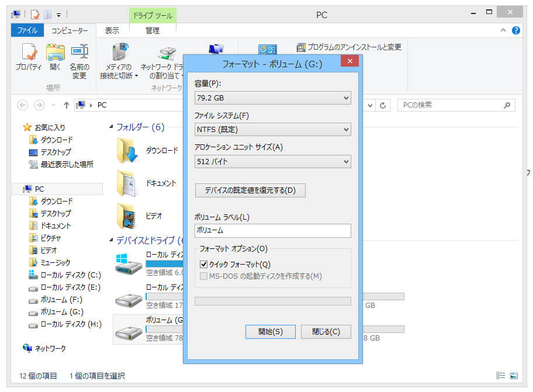Click the Close (閉じる) button in the format dialog

[x=326, y=332]
